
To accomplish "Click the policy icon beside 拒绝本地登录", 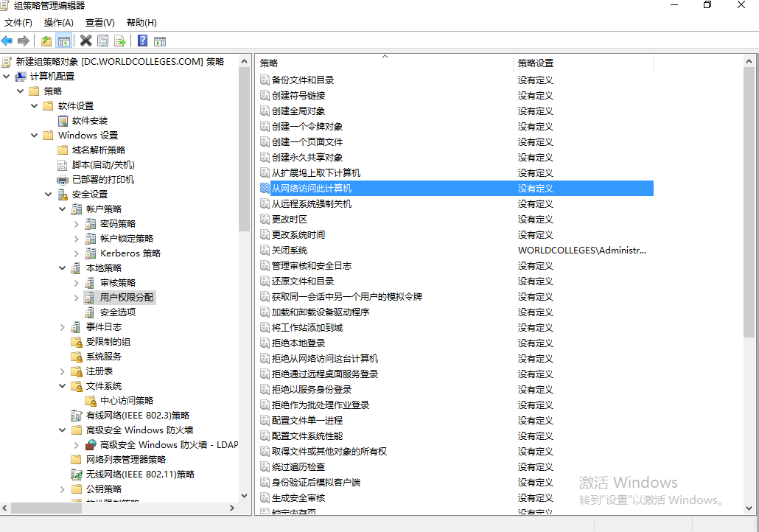I will 265,343.
